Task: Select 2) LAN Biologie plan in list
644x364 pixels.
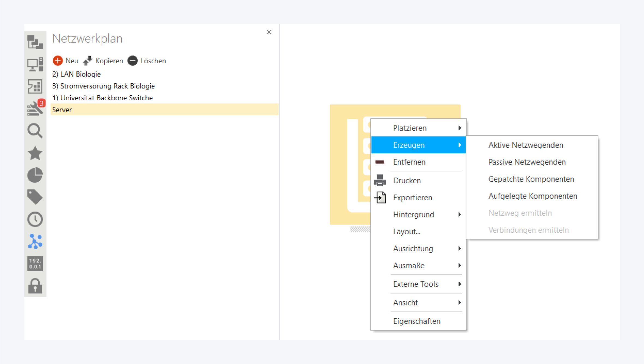Action: pyautogui.click(x=76, y=74)
